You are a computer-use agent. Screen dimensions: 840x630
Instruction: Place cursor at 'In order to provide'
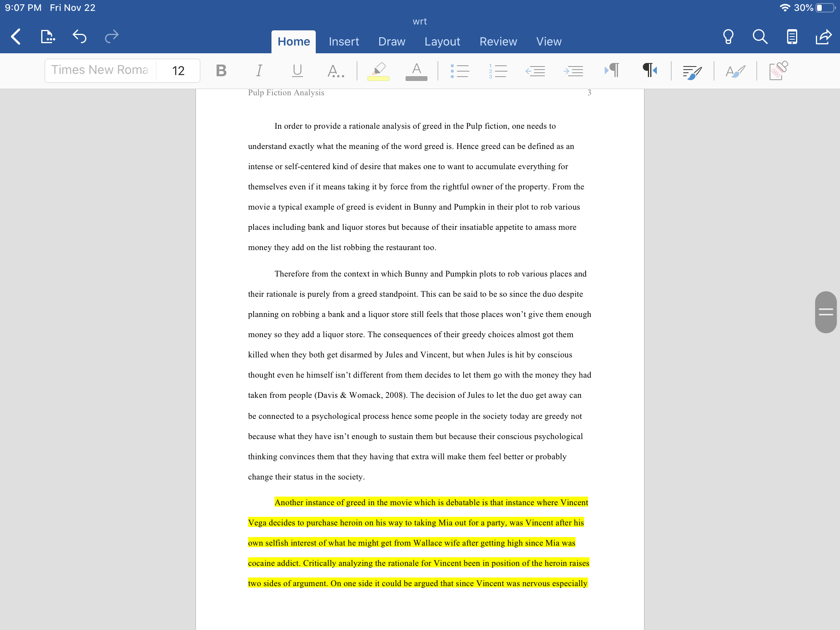(x=308, y=126)
